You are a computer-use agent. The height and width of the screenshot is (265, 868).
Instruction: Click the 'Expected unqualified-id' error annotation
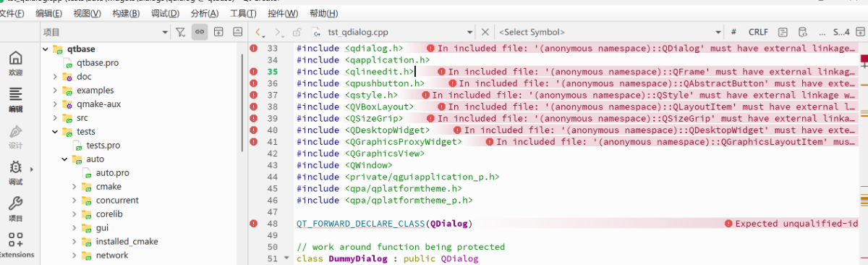[x=792, y=224]
